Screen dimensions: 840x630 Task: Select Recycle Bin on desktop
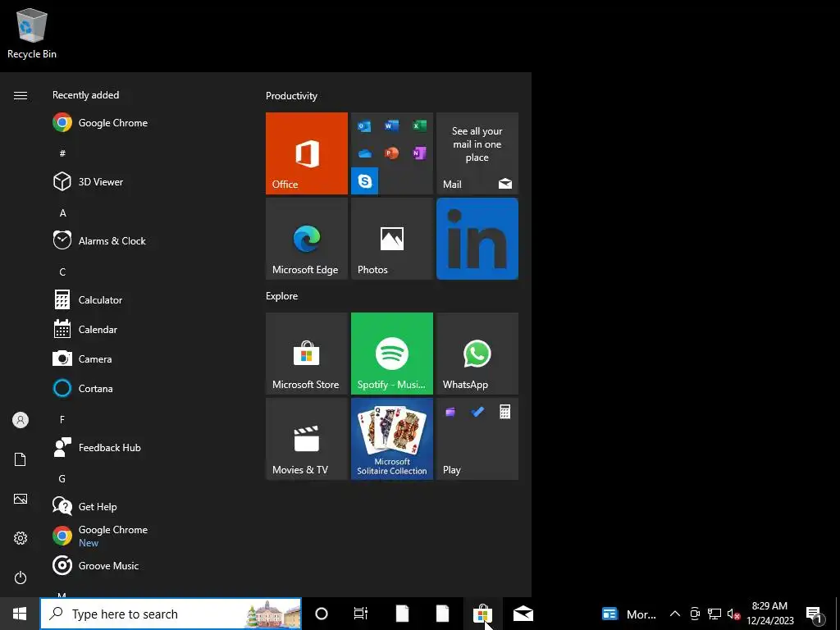coord(32,34)
